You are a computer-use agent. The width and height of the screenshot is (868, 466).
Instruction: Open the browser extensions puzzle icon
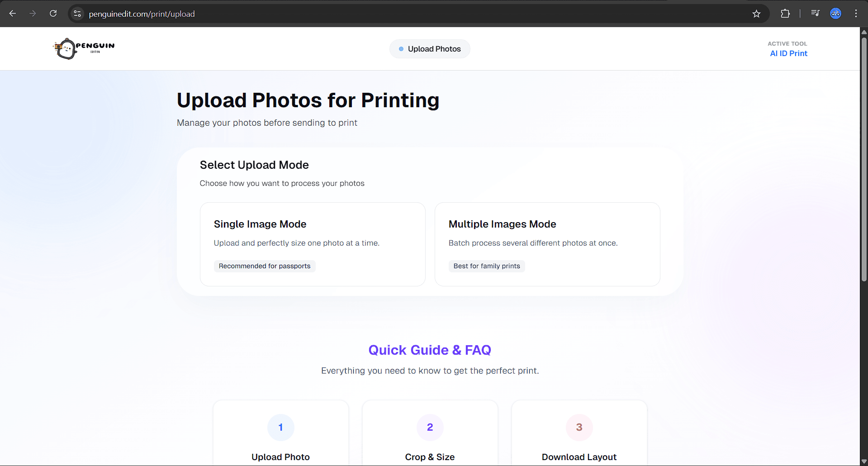(x=785, y=14)
